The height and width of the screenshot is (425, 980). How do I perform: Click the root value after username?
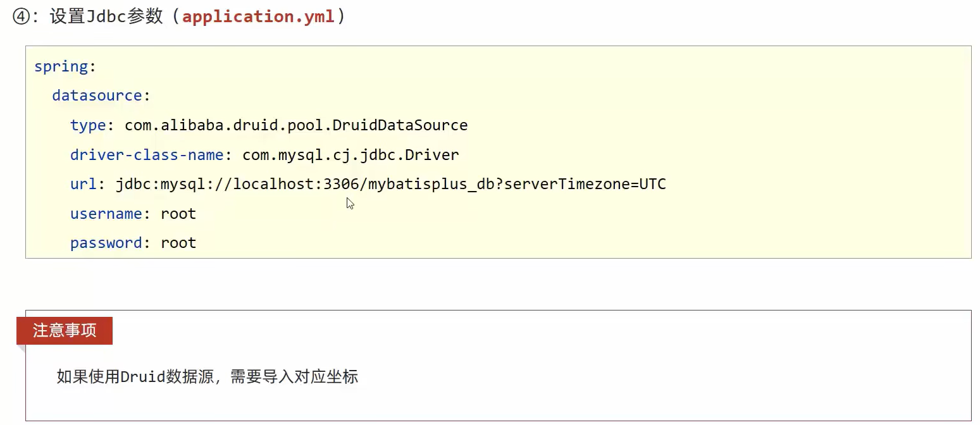178,214
